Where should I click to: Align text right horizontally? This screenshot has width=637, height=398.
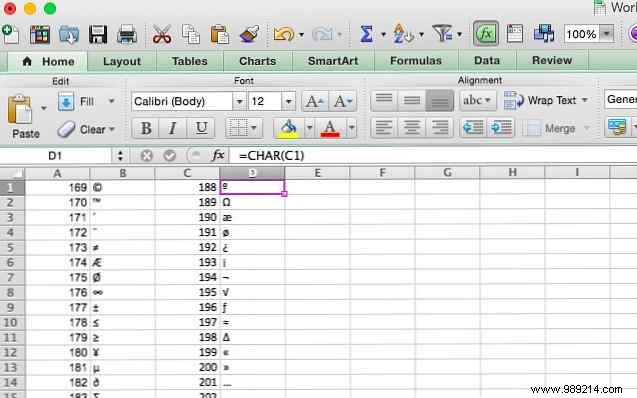(440, 128)
